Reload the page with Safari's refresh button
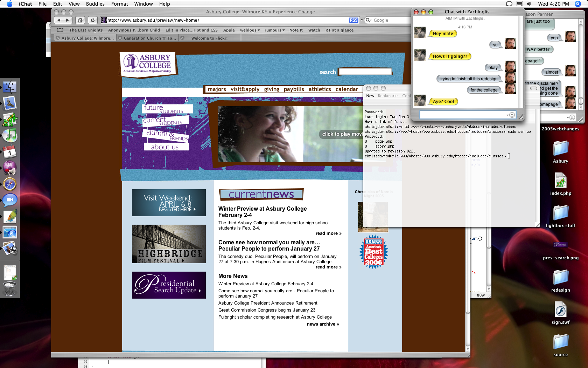Screen dimensions: 588x368 93,20
